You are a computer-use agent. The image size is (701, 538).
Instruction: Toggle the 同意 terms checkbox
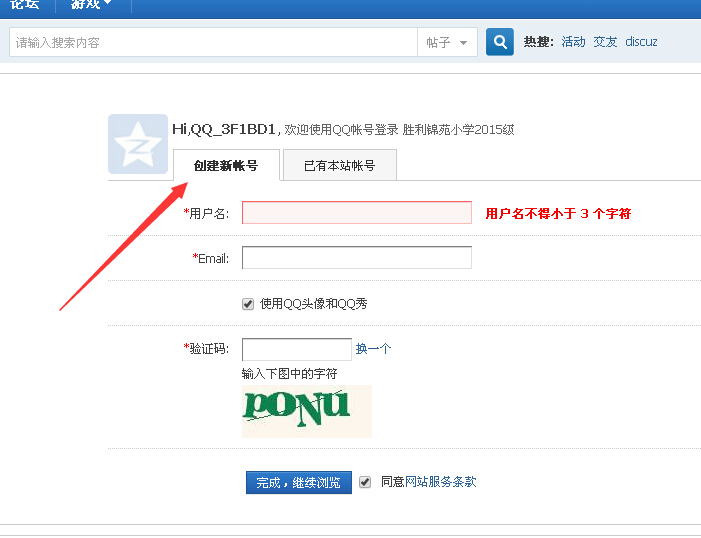[x=365, y=482]
